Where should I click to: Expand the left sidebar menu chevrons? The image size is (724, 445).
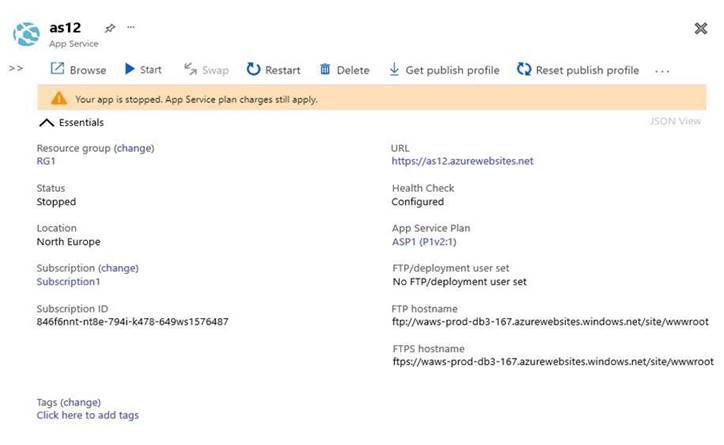click(15, 69)
